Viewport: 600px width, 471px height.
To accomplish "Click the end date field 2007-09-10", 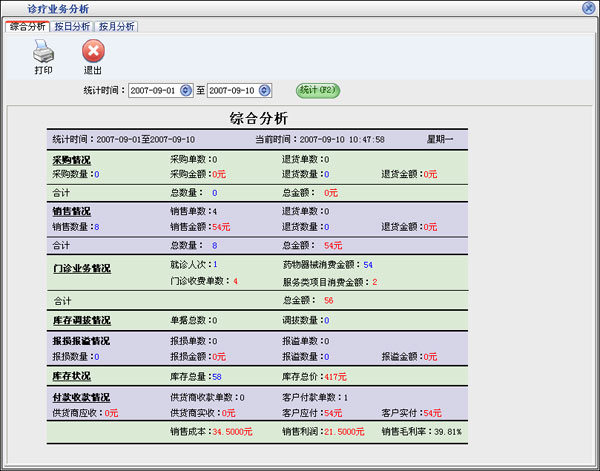I will pos(233,91).
